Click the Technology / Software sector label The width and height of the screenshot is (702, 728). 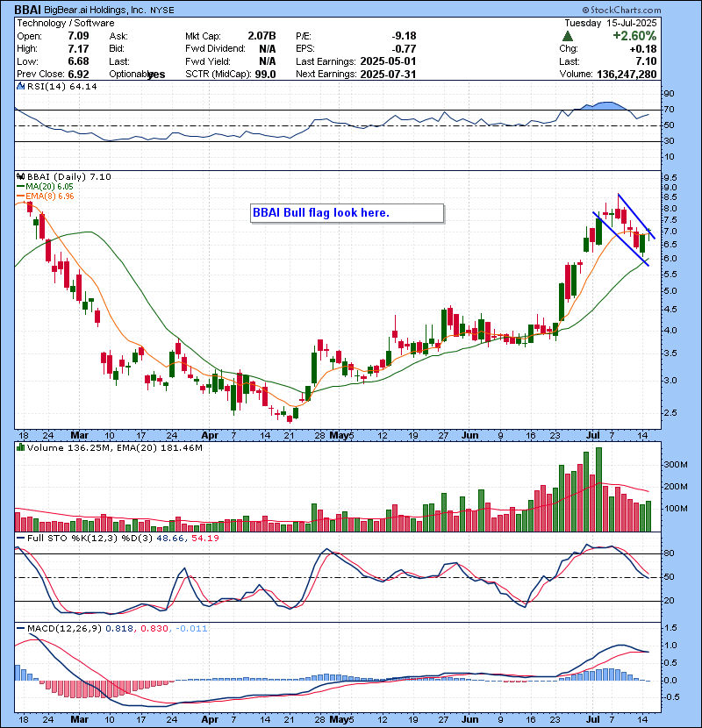[x=66, y=23]
